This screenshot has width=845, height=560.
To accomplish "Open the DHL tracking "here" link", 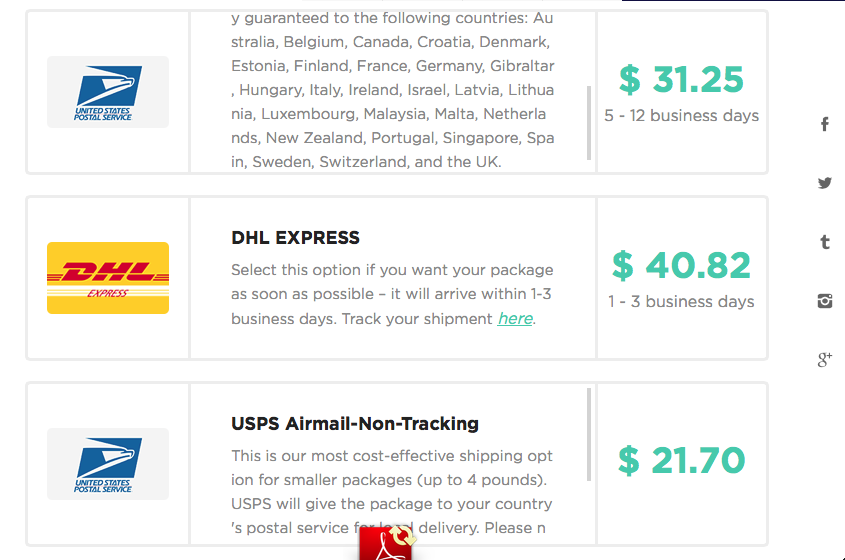I will pyautogui.click(x=515, y=319).
